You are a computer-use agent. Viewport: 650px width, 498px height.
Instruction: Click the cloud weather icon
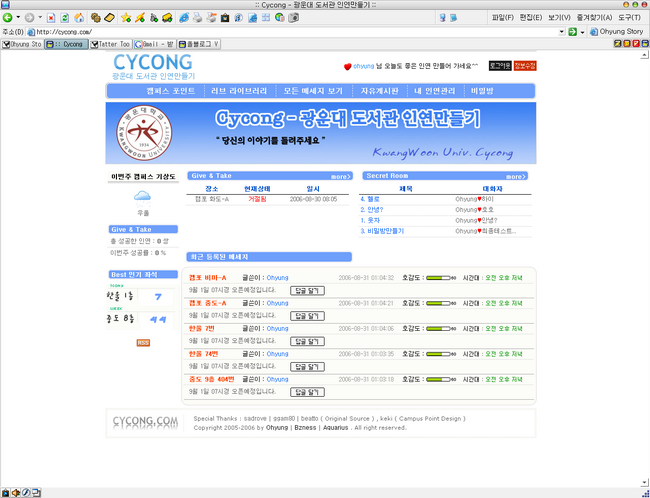(x=143, y=196)
